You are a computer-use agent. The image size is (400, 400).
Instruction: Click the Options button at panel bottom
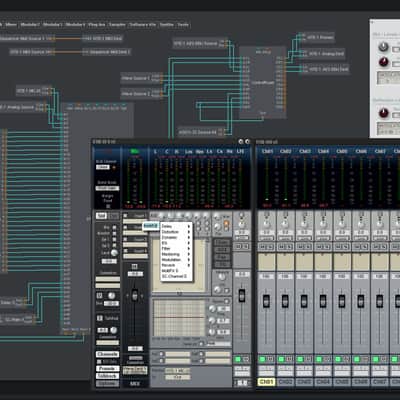(x=107, y=384)
